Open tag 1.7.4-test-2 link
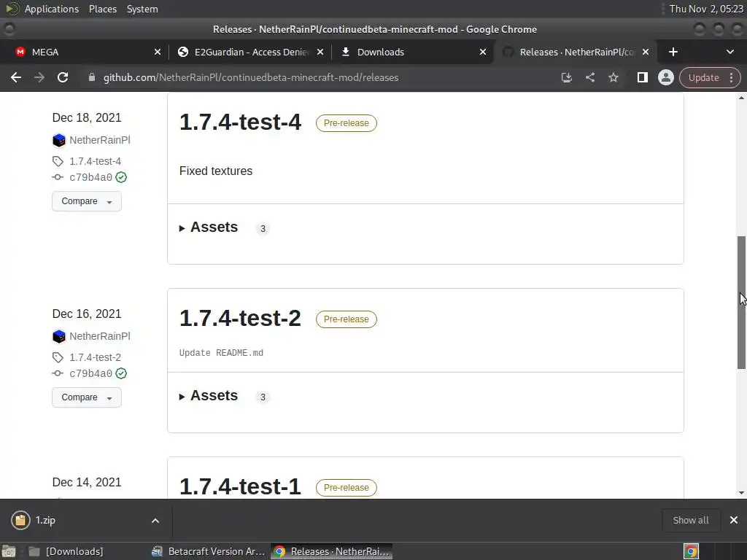Image resolution: width=747 pixels, height=560 pixels. pyautogui.click(x=95, y=357)
